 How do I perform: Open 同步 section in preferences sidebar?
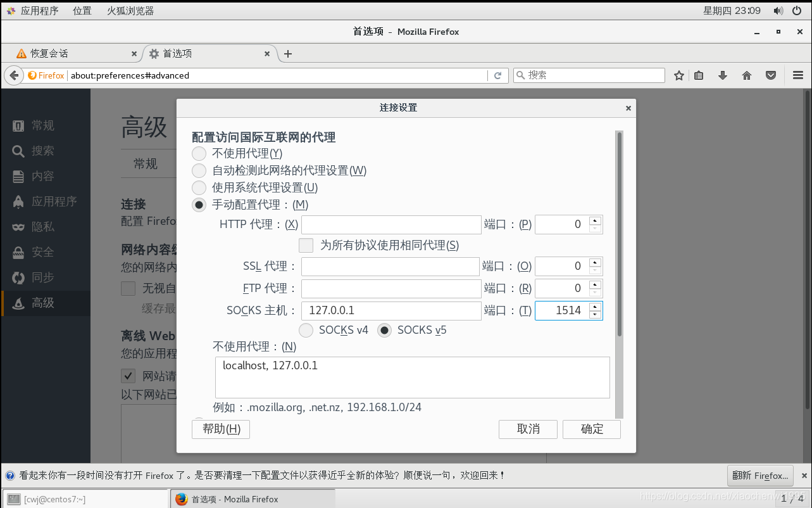click(x=45, y=277)
